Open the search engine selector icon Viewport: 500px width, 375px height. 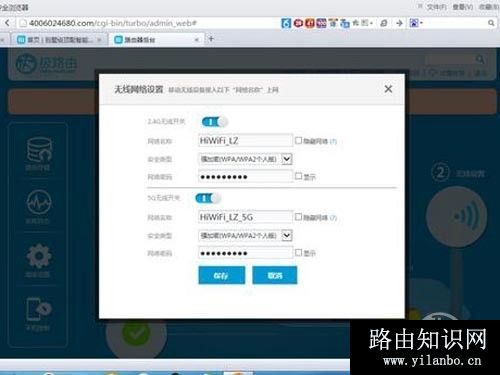(416, 23)
